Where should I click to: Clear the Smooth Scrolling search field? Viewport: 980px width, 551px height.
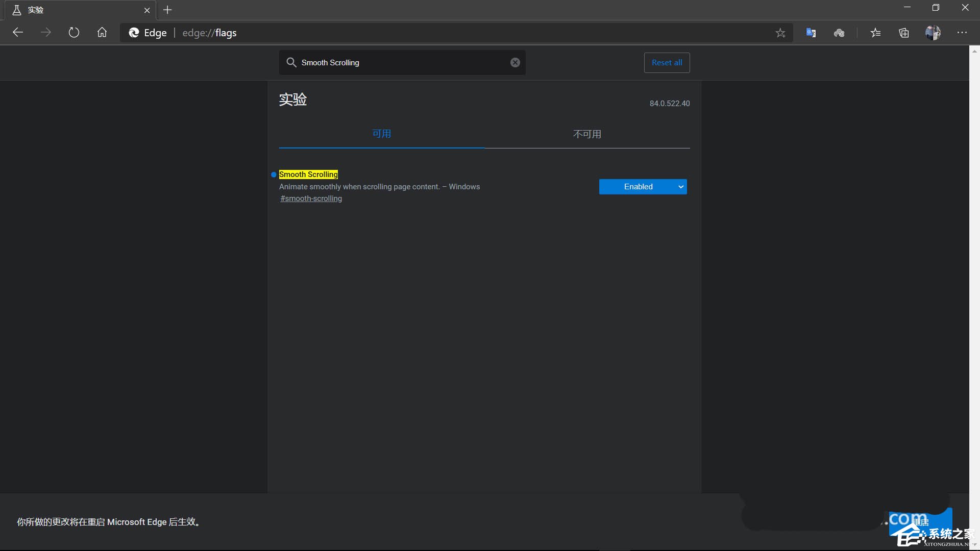click(515, 63)
